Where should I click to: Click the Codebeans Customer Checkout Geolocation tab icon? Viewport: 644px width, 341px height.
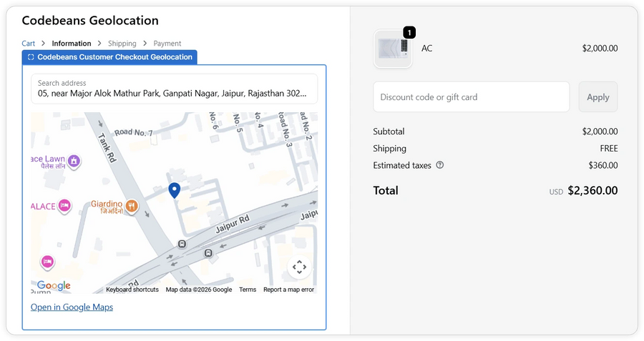[31, 57]
